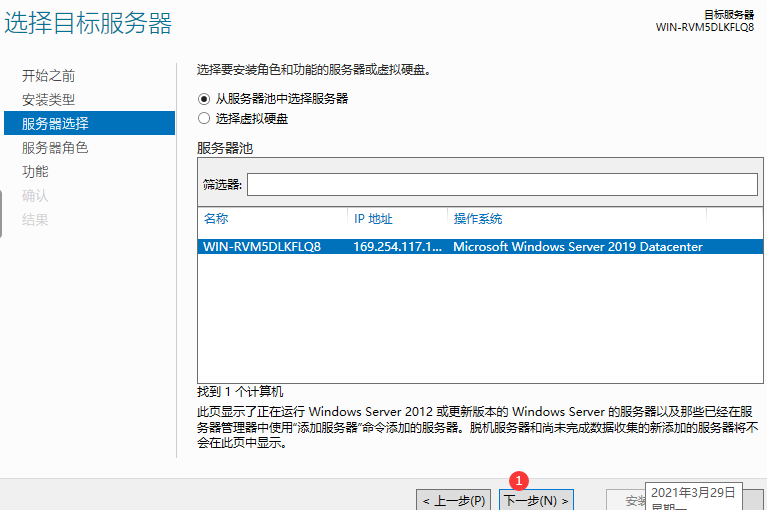This screenshot has width=767, height=510.
Task: Sort the list by IP 地址 column
Action: pos(373,219)
